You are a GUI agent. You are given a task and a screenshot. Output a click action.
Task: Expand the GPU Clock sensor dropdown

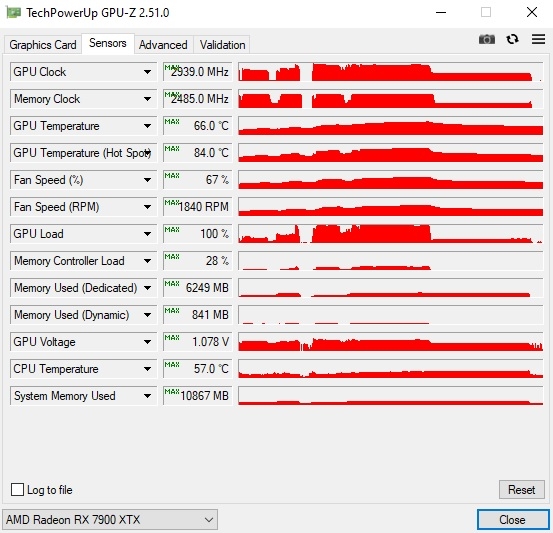point(147,72)
